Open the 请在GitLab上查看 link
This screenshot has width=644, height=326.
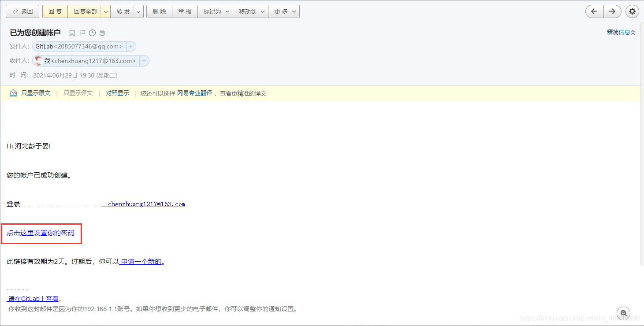pyautogui.click(x=34, y=299)
